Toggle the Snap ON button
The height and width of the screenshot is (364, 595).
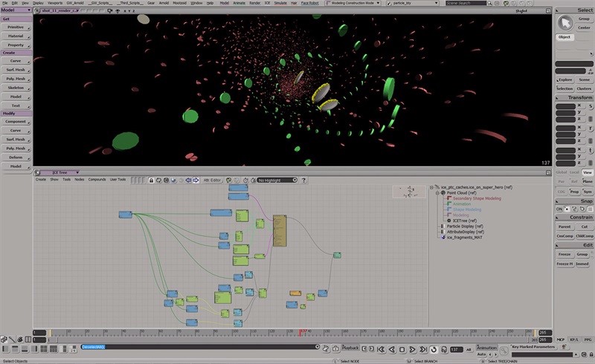point(561,209)
